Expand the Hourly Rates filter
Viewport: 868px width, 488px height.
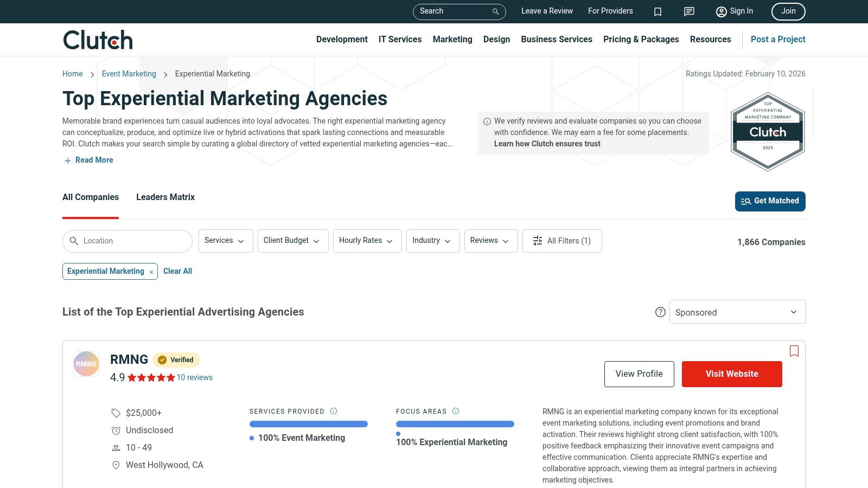tap(367, 241)
